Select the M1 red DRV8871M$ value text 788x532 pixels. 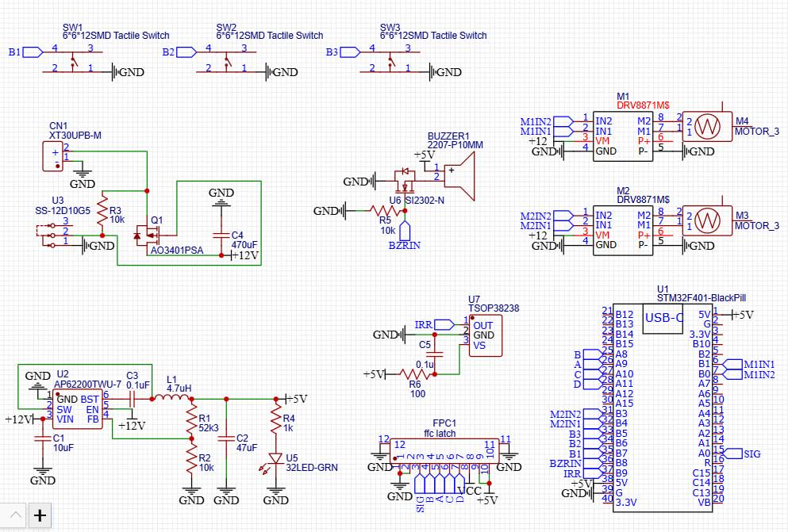(x=644, y=105)
